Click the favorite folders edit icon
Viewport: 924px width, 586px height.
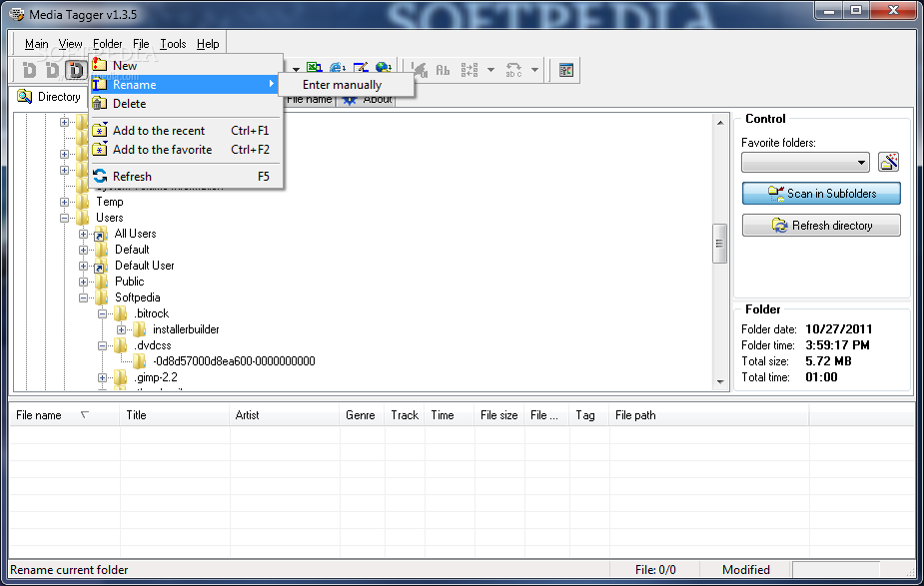point(889,162)
